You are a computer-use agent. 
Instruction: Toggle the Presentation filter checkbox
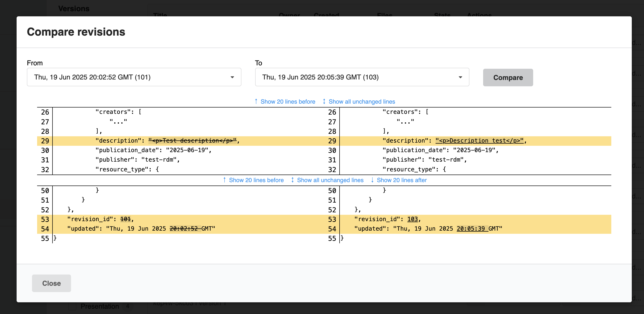coord(72,306)
